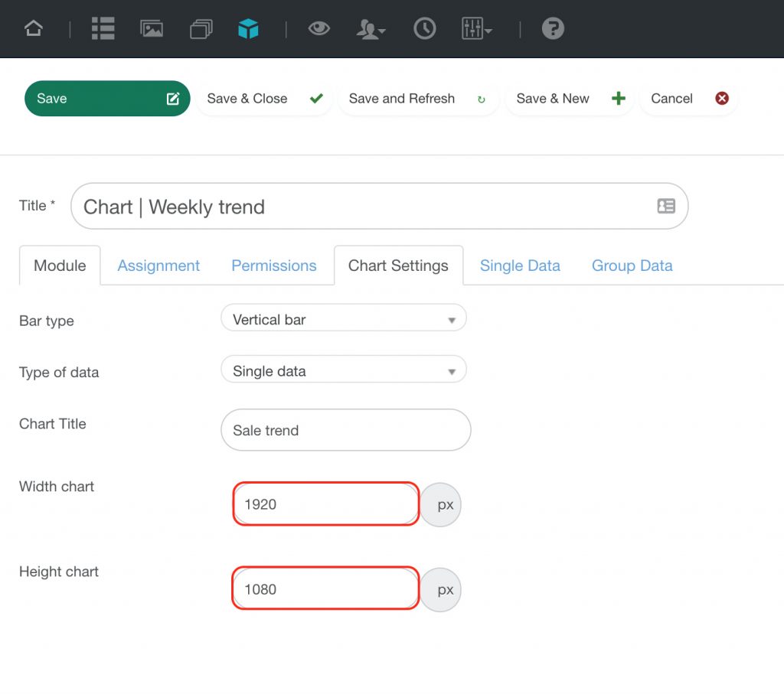The image size is (784, 694).
Task: Go to the Home dashboard icon
Action: [34, 28]
